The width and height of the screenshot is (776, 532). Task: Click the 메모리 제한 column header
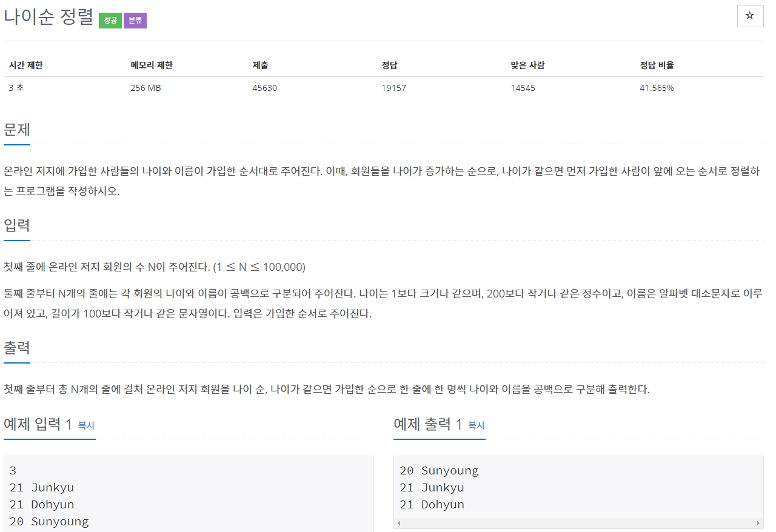tap(152, 65)
